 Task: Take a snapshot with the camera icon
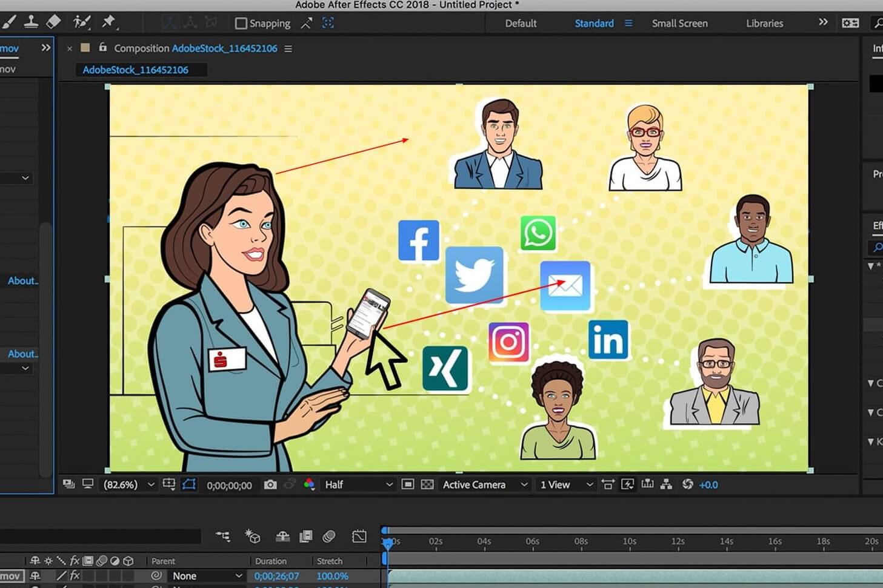[x=270, y=484]
